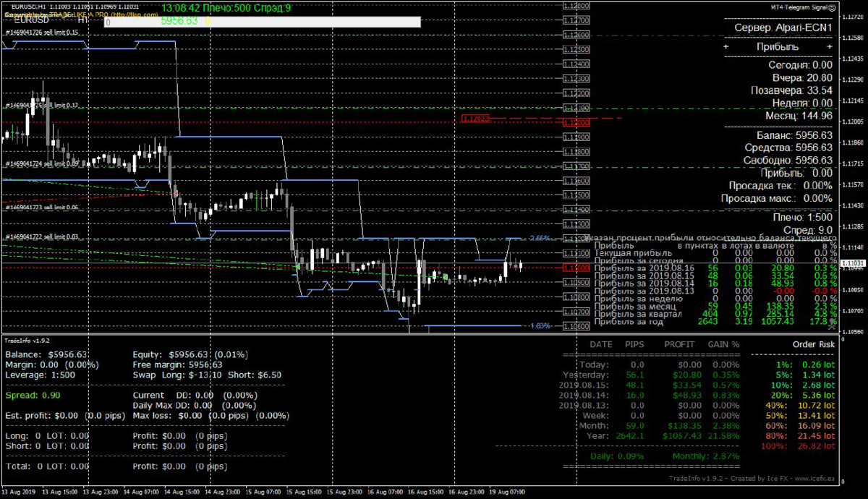Click the Вчера: 20.80 profit line

coord(803,77)
